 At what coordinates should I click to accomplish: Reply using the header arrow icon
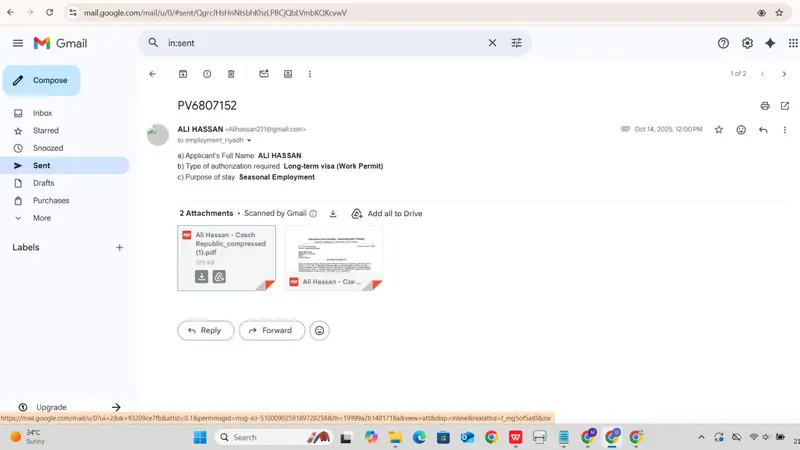click(x=763, y=130)
